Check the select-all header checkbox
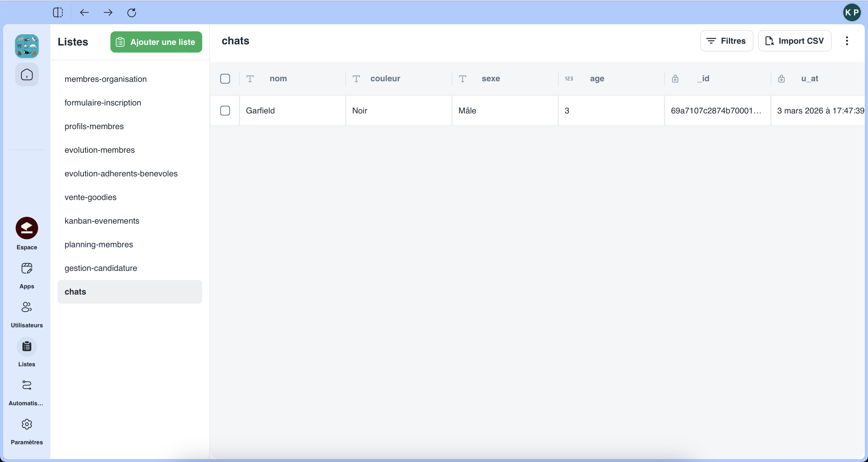 pos(225,79)
